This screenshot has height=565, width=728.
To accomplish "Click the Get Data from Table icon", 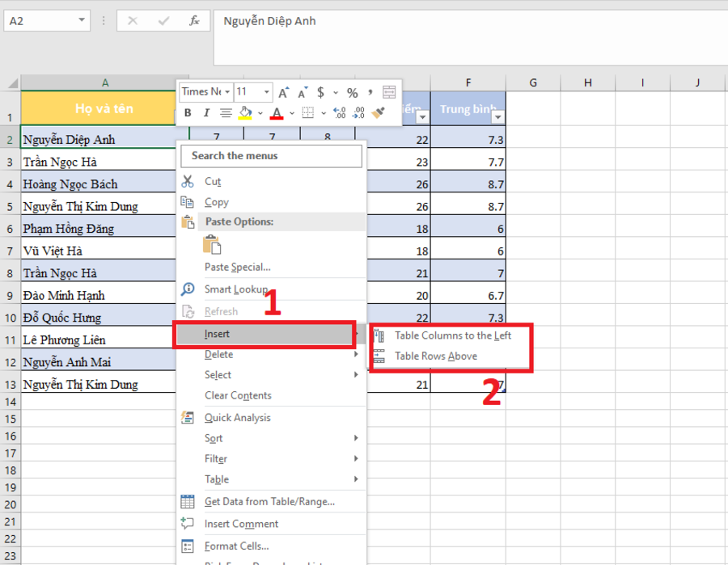I will coord(188,501).
